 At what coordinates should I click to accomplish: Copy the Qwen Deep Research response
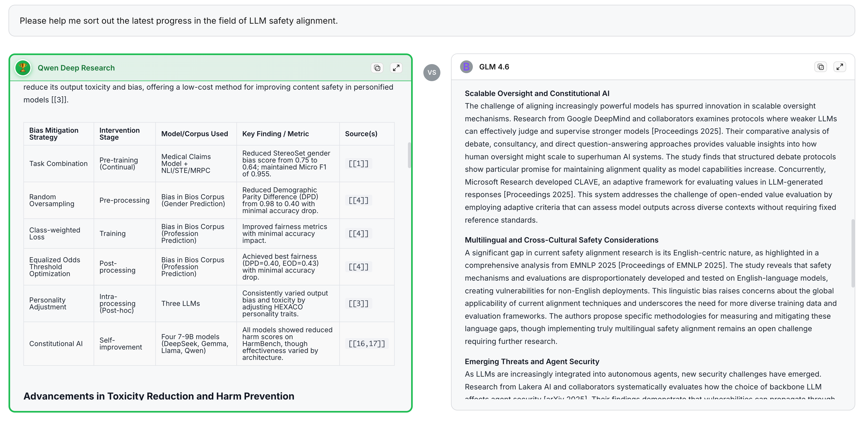pyautogui.click(x=377, y=68)
